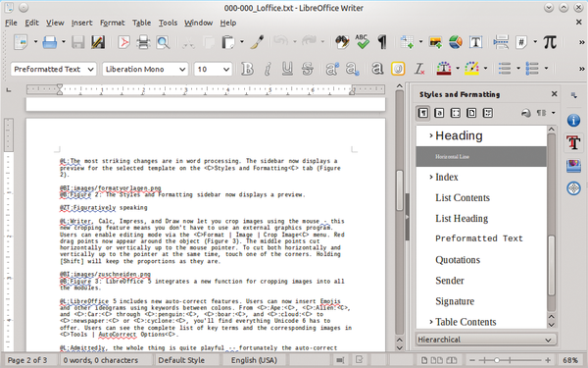588x368 pixels.
Task: Click the 68% zoom level
Action: click(570, 360)
